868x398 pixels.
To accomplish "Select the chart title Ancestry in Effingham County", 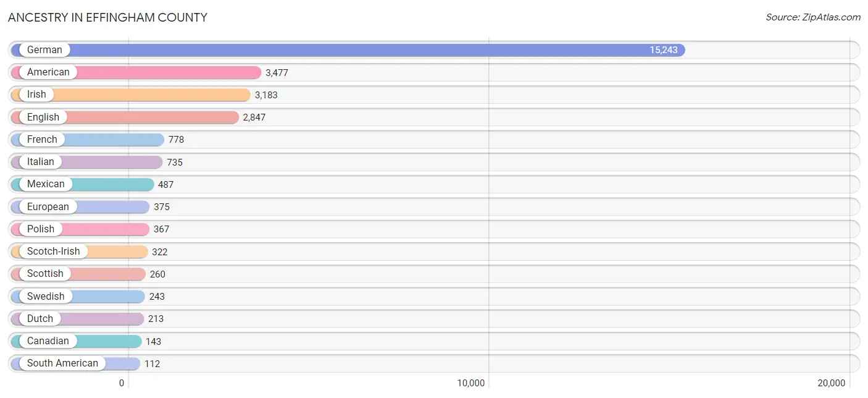I will pos(107,17).
